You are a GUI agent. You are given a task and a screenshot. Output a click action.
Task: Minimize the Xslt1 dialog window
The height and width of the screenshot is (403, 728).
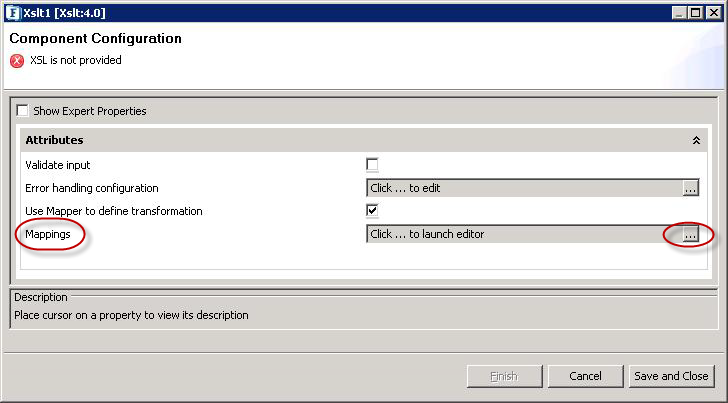tap(679, 13)
